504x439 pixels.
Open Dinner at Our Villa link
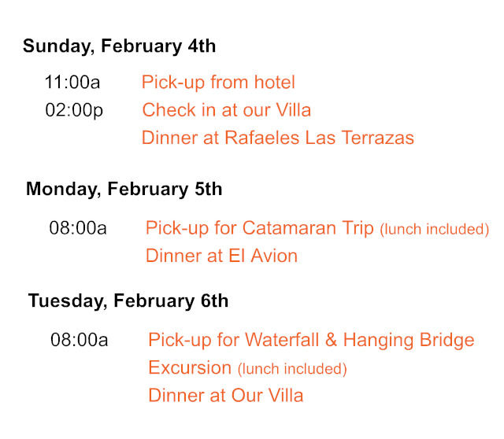[226, 395]
